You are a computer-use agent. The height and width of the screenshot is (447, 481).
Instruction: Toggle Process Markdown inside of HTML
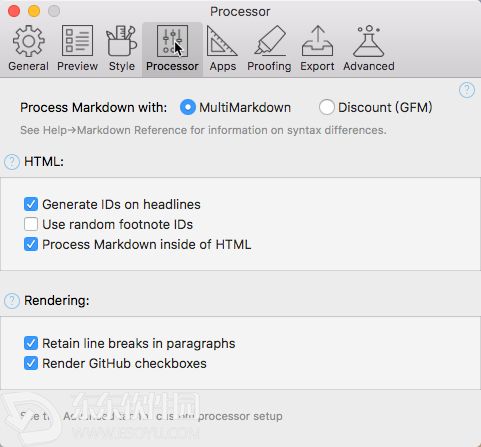tap(31, 244)
